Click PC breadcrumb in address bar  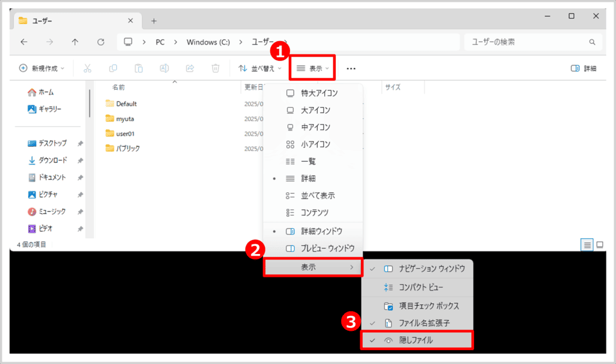(160, 42)
